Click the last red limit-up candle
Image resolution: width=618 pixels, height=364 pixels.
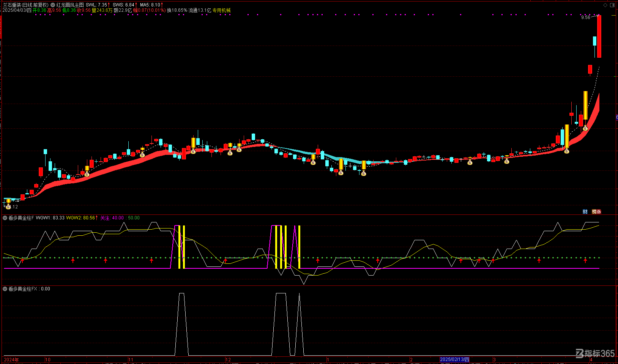click(599, 36)
